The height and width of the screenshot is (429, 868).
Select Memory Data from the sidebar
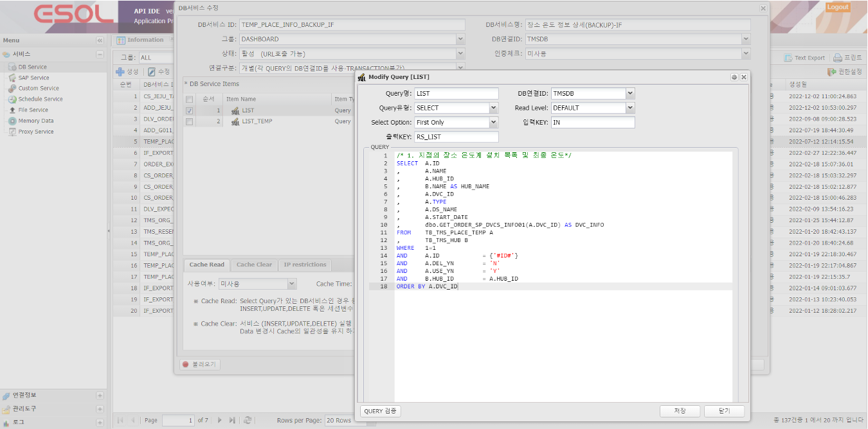pos(34,120)
